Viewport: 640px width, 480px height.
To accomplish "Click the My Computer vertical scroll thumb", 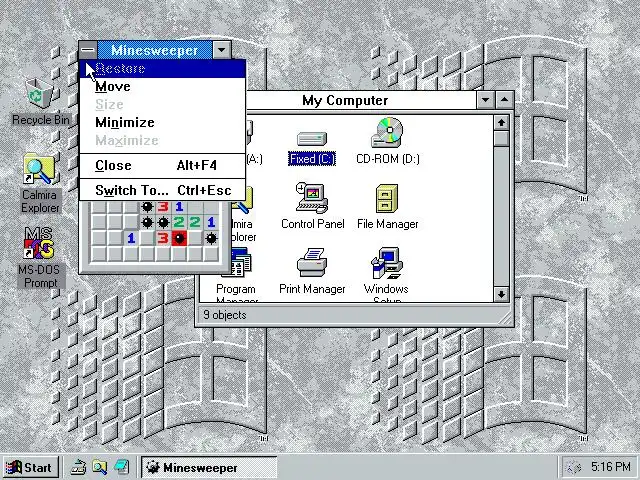I will pos(501,138).
